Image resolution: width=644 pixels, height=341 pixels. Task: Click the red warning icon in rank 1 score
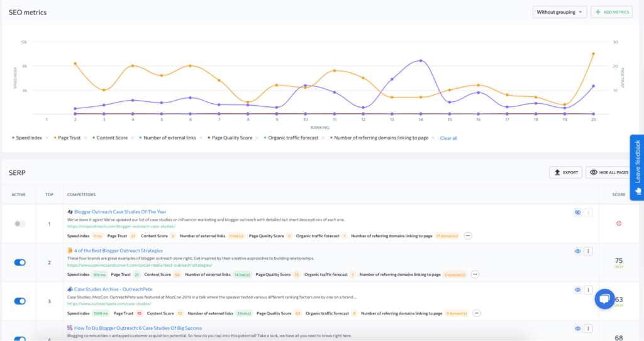click(x=619, y=223)
